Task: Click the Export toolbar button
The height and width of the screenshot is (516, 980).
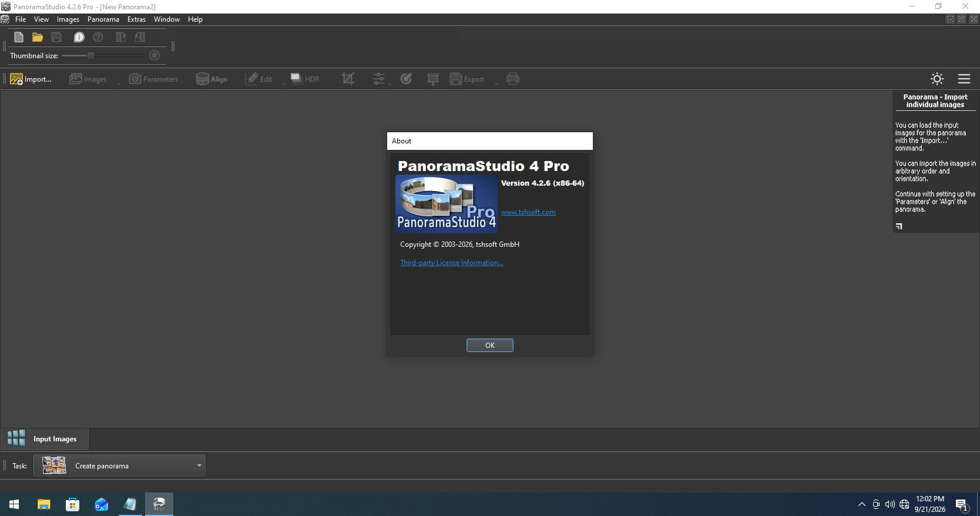Action: [468, 79]
